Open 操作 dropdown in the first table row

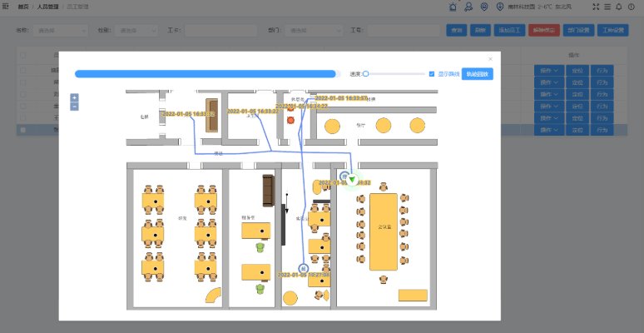[x=549, y=71]
